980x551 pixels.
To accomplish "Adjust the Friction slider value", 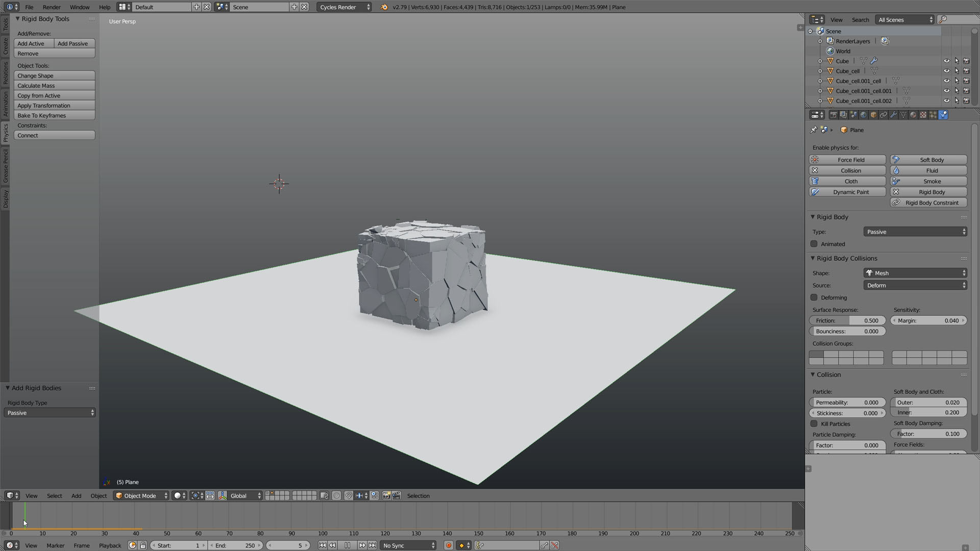I will click(x=847, y=320).
